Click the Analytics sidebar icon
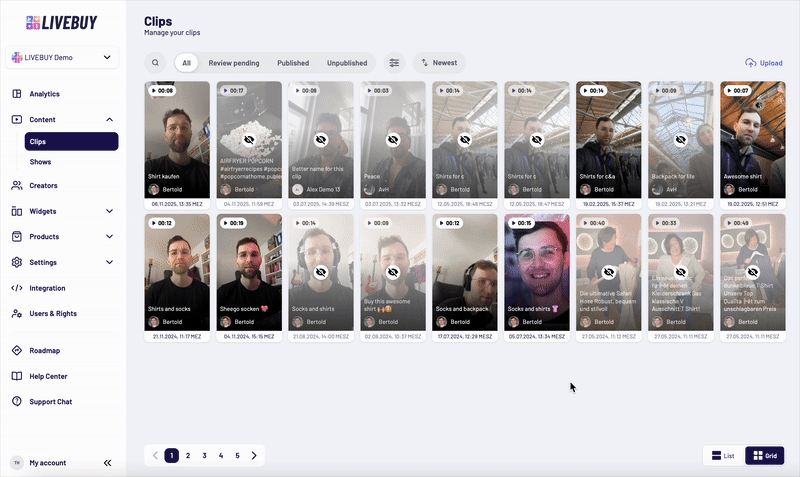The width and height of the screenshot is (800, 477). [x=17, y=94]
